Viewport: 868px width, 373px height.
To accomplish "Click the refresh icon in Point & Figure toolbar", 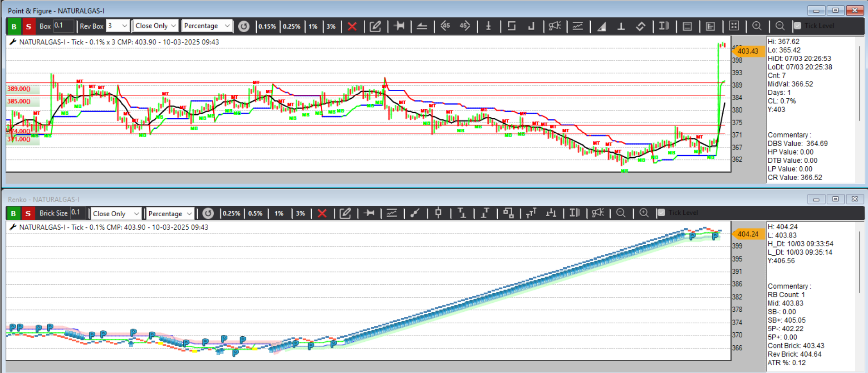I will [x=244, y=26].
